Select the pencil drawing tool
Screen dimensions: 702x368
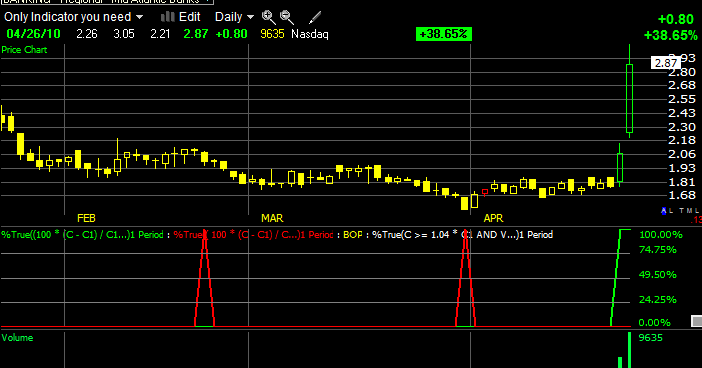(x=315, y=17)
